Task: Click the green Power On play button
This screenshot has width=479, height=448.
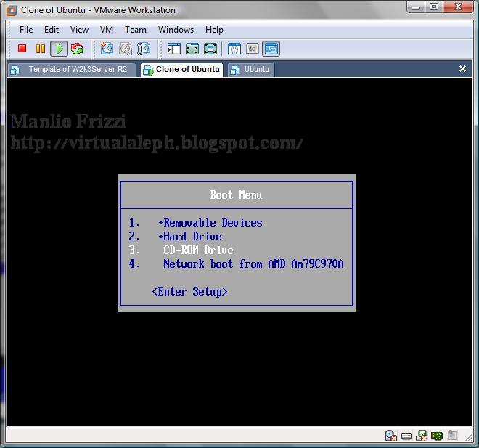Action: 59,49
